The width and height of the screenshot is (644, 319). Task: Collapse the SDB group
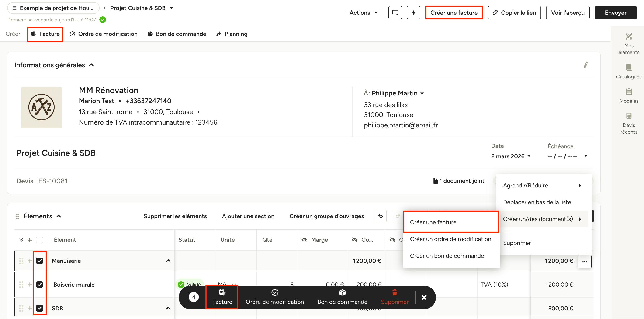[x=168, y=308]
